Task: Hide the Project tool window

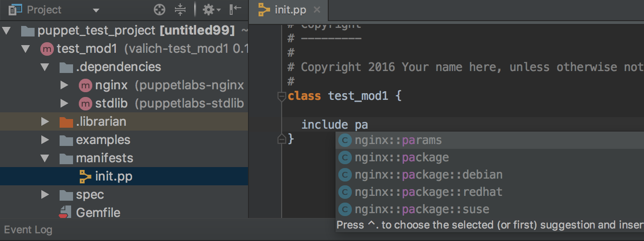Action: 235,10
